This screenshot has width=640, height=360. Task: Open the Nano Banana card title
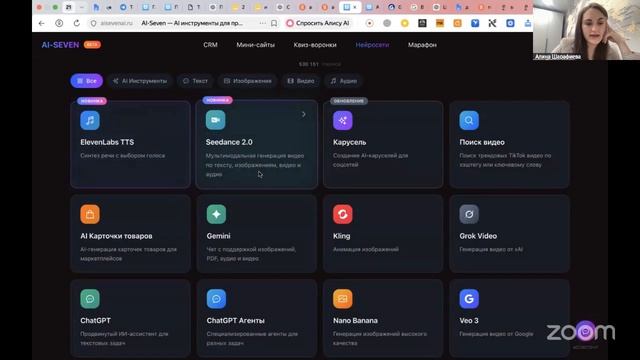(x=355, y=320)
